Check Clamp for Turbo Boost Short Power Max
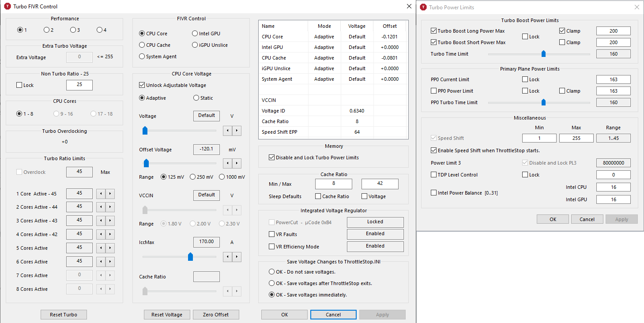The height and width of the screenshot is (323, 644). point(562,42)
